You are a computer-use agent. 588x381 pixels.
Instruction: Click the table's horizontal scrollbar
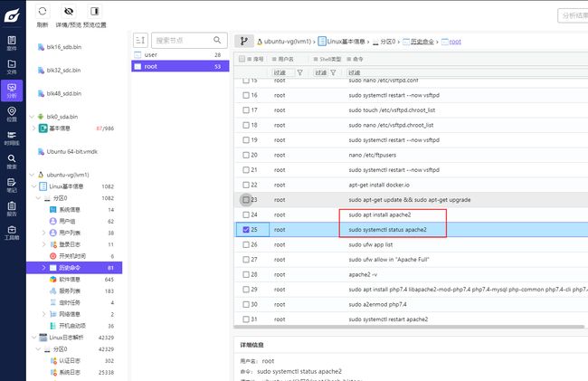409,327
